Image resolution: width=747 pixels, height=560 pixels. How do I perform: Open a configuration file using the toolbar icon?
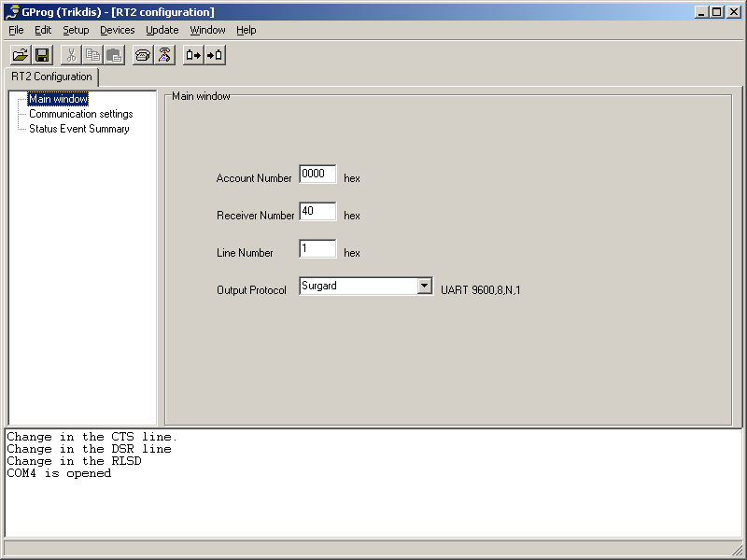[20, 54]
